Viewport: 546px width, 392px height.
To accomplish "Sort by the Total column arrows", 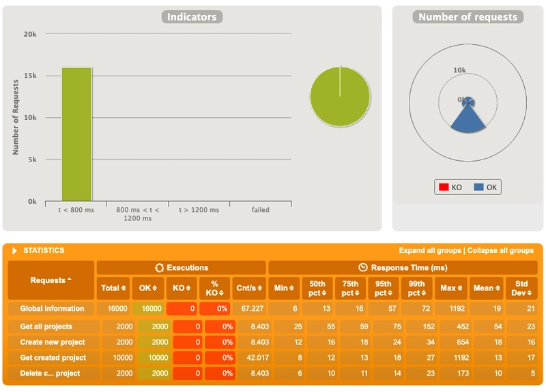I will (112, 288).
